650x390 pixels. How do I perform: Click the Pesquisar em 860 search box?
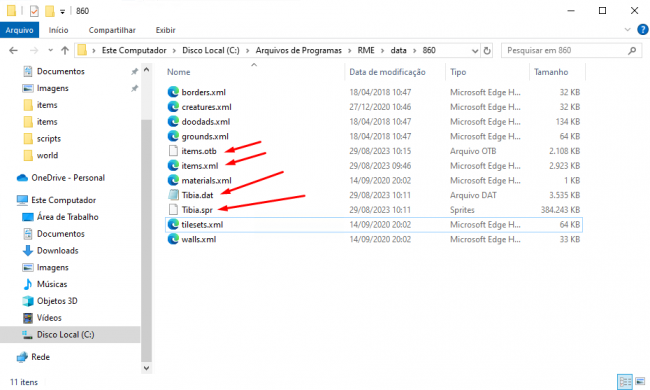(x=570, y=51)
